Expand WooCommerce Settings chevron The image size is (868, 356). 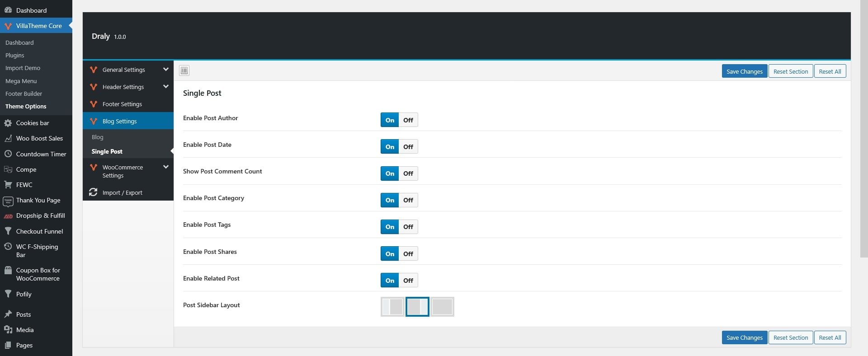click(165, 167)
